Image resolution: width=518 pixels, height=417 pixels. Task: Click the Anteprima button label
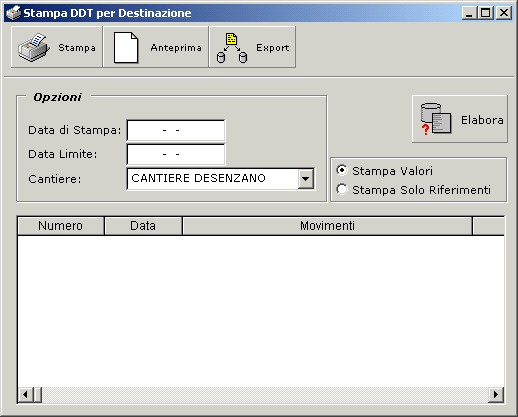coord(176,48)
